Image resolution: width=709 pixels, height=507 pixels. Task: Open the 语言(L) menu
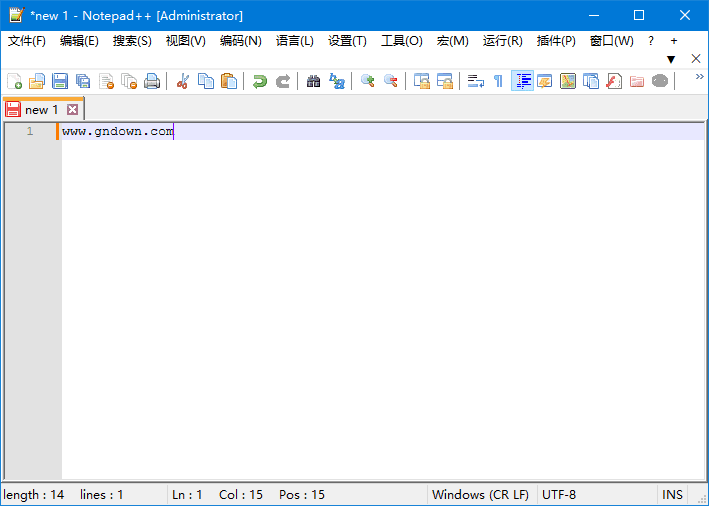point(294,41)
